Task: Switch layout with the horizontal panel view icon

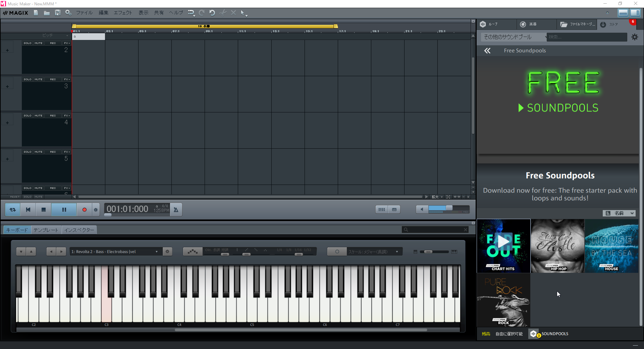Action: (x=623, y=13)
